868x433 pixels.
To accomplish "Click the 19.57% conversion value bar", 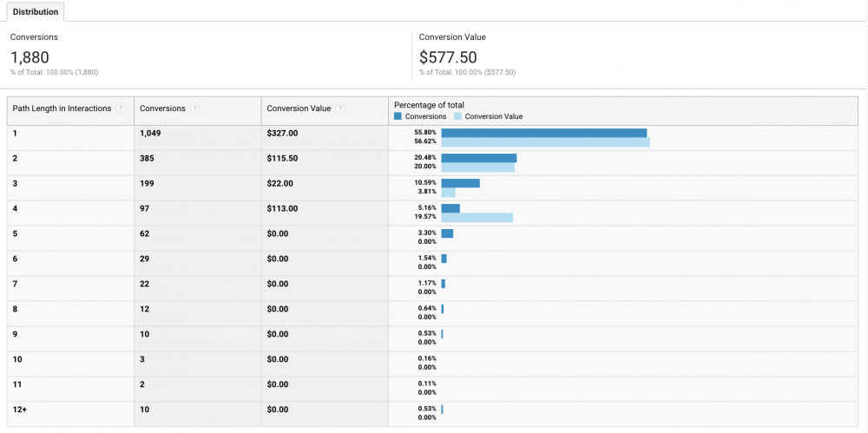I will 477,218.
